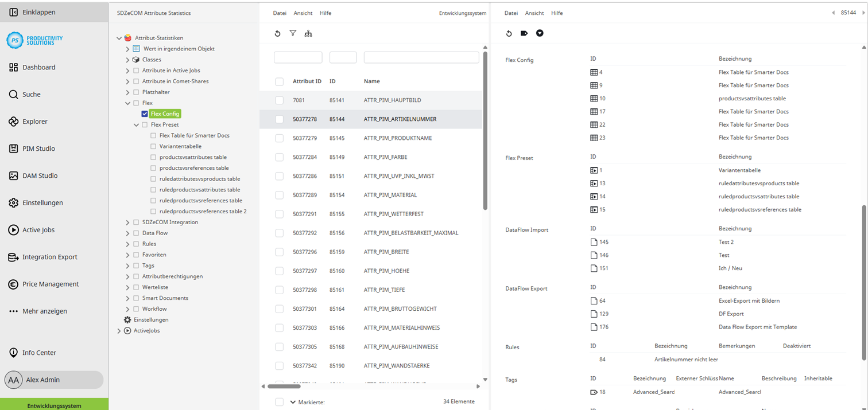This screenshot has height=410, width=868.
Task: Select the checkbox for ATTR_PIM_HAUPTBILD row
Action: [280, 100]
